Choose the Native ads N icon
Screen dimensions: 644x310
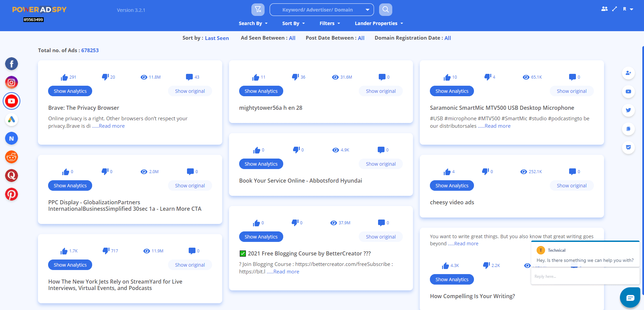(x=12, y=138)
